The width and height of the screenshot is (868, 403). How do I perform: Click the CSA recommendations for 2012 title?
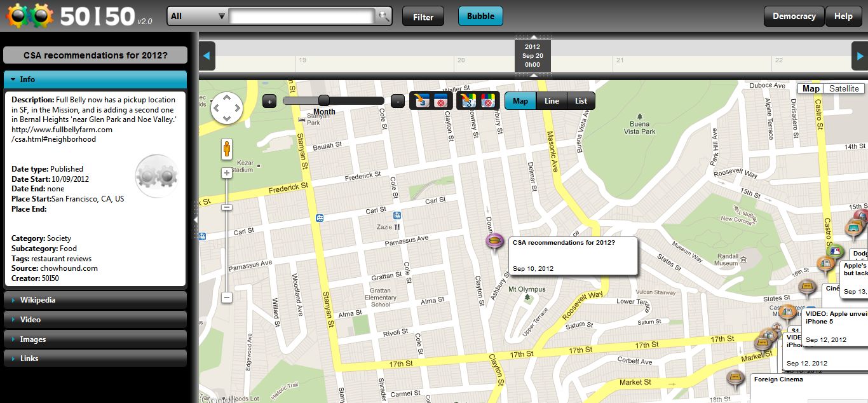[95, 55]
